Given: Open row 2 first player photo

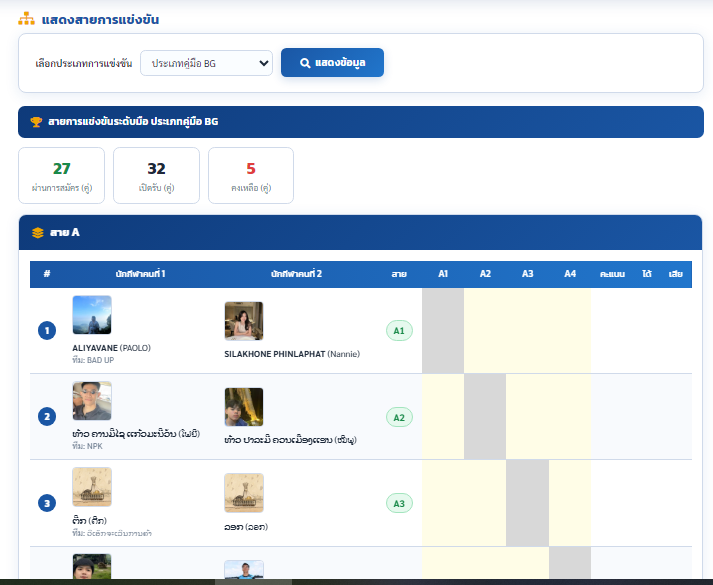Looking at the screenshot, I should tap(92, 401).
